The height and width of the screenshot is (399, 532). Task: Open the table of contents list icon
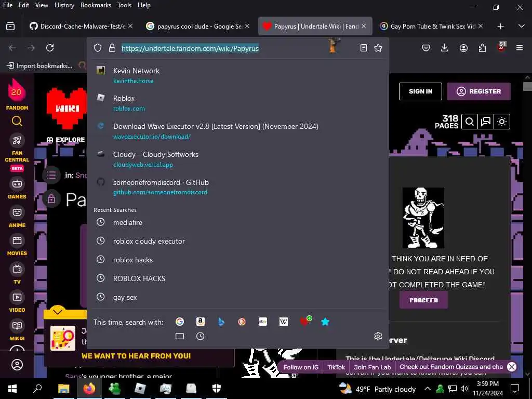coord(51,175)
